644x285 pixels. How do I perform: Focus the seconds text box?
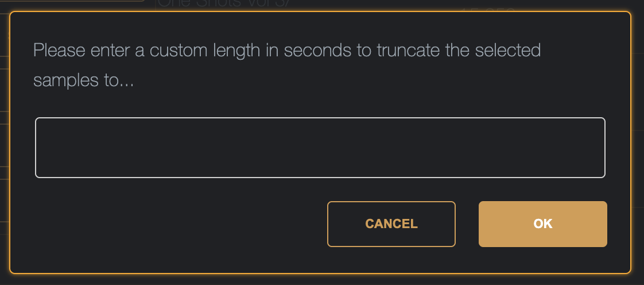(320, 148)
